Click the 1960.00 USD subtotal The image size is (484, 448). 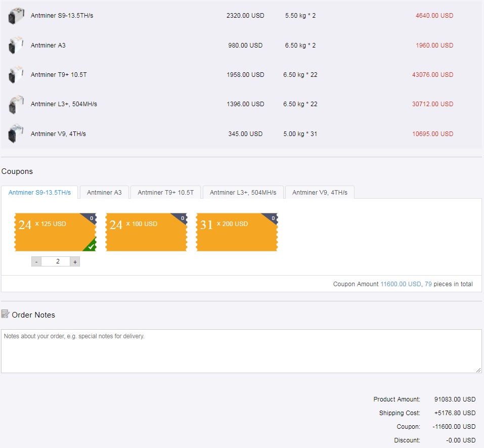pyautogui.click(x=434, y=46)
